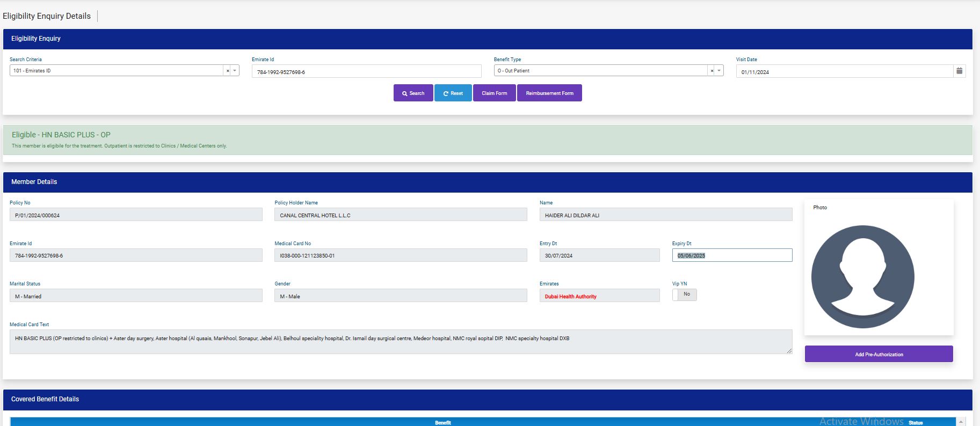This screenshot has height=426, width=980.
Task: Open the Claim Form
Action: point(494,93)
